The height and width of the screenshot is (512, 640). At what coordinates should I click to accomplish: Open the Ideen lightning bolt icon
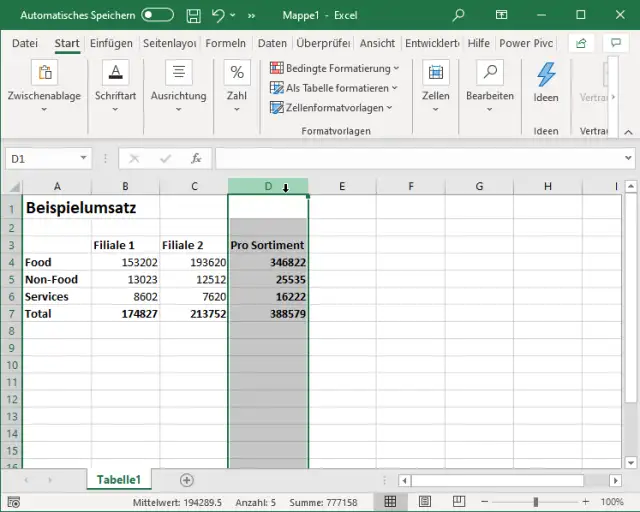pyautogui.click(x=546, y=75)
